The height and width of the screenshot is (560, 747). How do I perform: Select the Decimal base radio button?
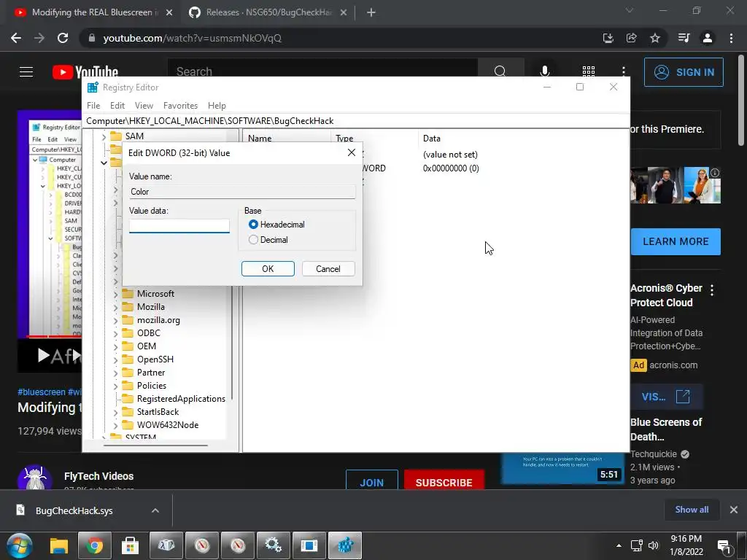coord(253,239)
